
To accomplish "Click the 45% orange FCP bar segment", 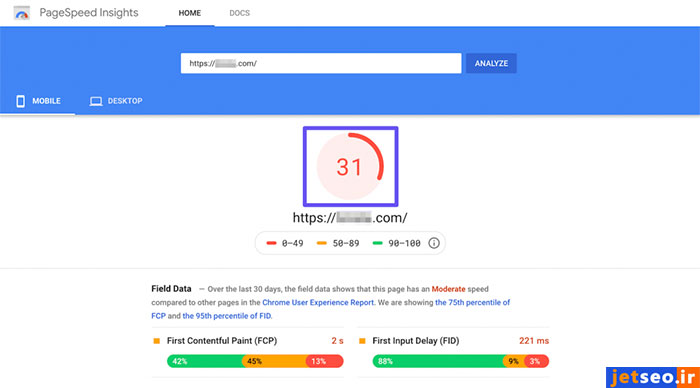I will [275, 361].
